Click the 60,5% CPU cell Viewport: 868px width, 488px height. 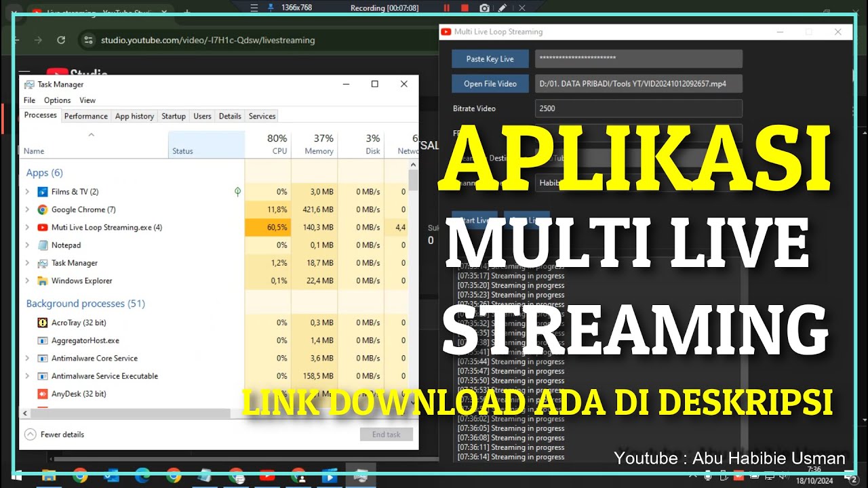coord(268,227)
